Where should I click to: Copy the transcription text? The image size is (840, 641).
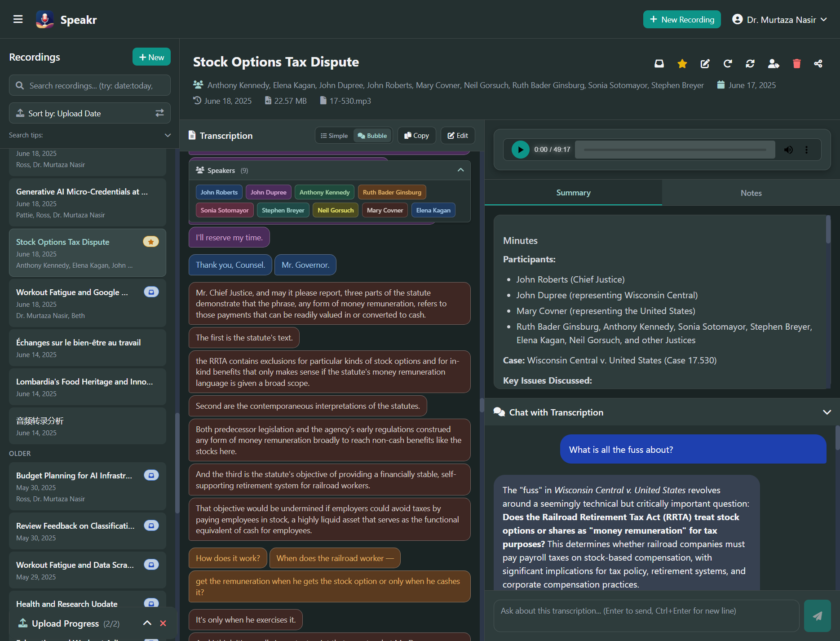point(416,136)
